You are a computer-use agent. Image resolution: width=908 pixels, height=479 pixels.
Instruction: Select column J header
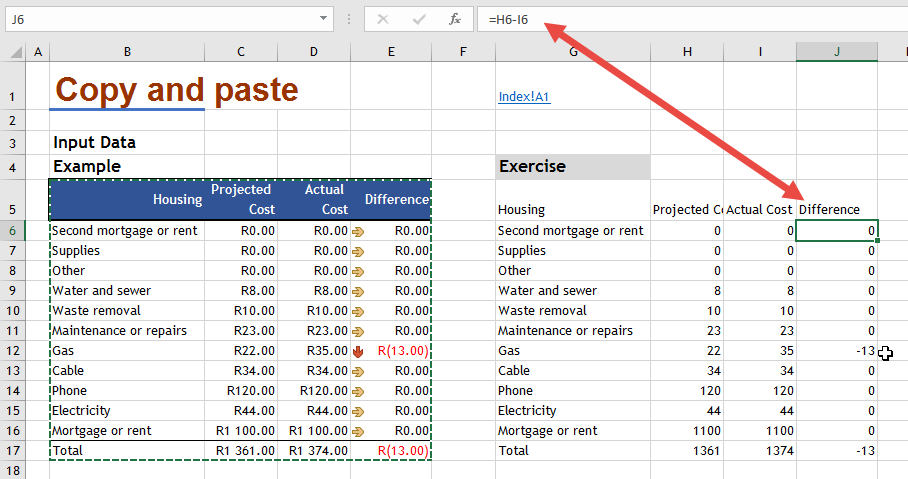pos(837,52)
